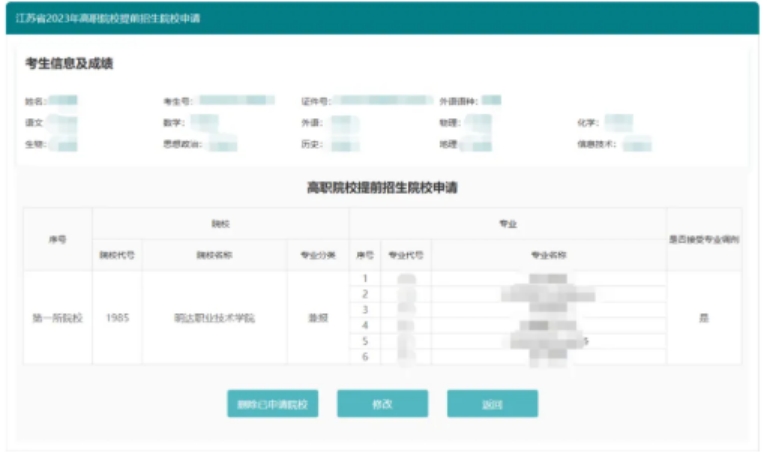Click the 是 cell under 是否接受专业调剂
This screenshot has width=770, height=468.
coord(704,318)
